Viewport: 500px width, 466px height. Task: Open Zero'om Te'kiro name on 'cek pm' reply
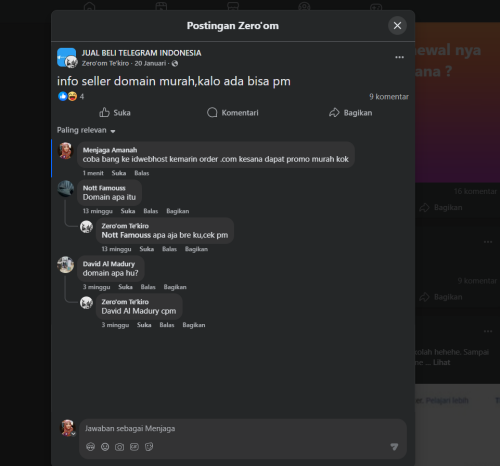coord(125,226)
